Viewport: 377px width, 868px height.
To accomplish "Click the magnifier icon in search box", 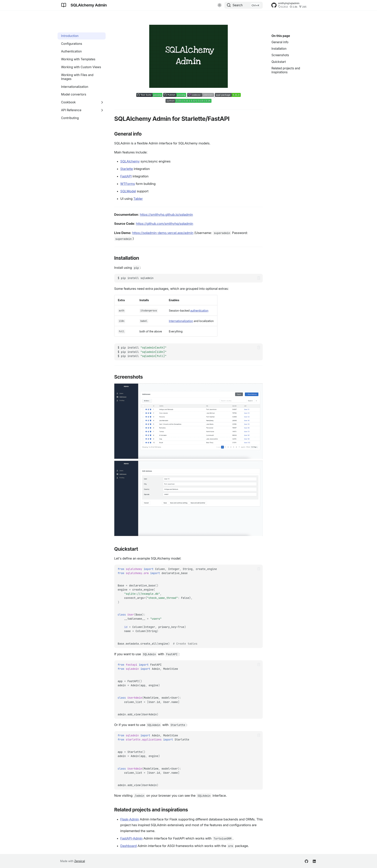I will [229, 5].
